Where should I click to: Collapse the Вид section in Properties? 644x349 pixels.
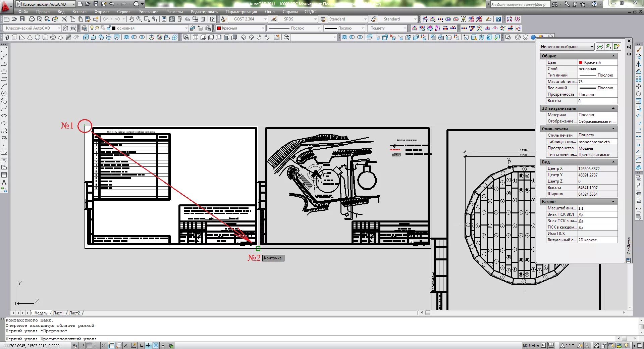(x=613, y=162)
